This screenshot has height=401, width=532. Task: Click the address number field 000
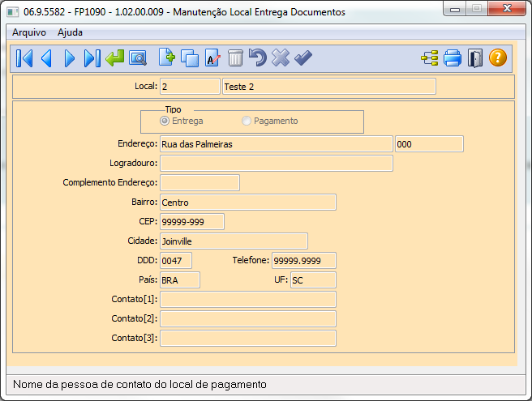(x=429, y=144)
